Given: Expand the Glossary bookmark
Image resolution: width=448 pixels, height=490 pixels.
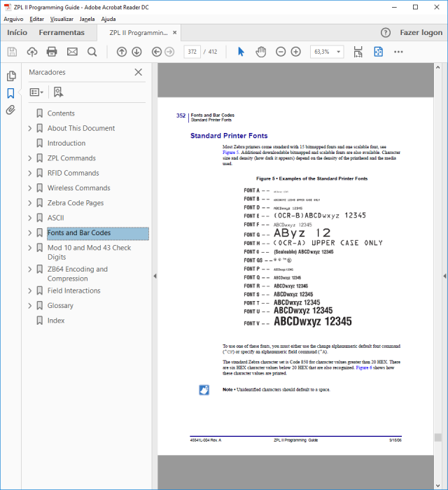Looking at the screenshot, I should click(x=30, y=306).
